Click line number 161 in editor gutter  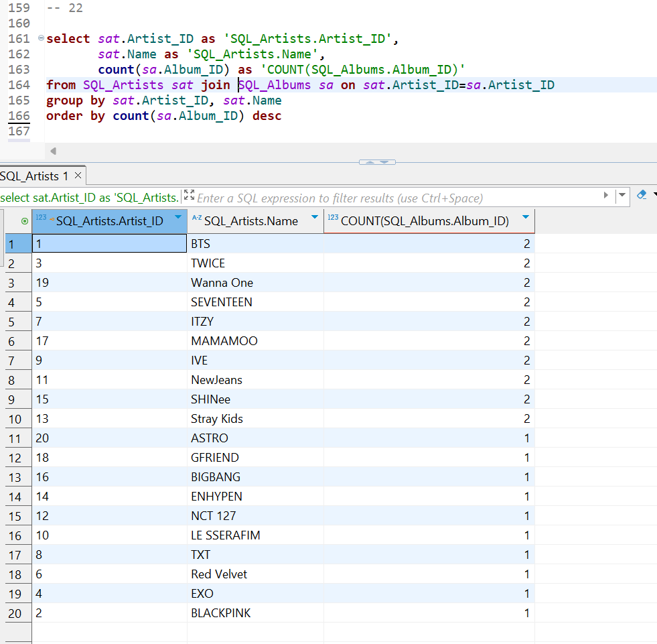pos(19,39)
